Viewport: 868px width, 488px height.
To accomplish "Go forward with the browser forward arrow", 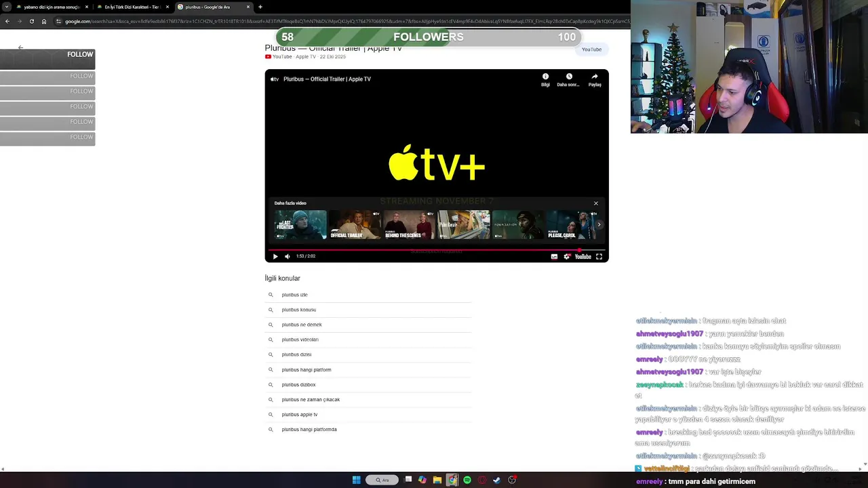I will pos(19,21).
